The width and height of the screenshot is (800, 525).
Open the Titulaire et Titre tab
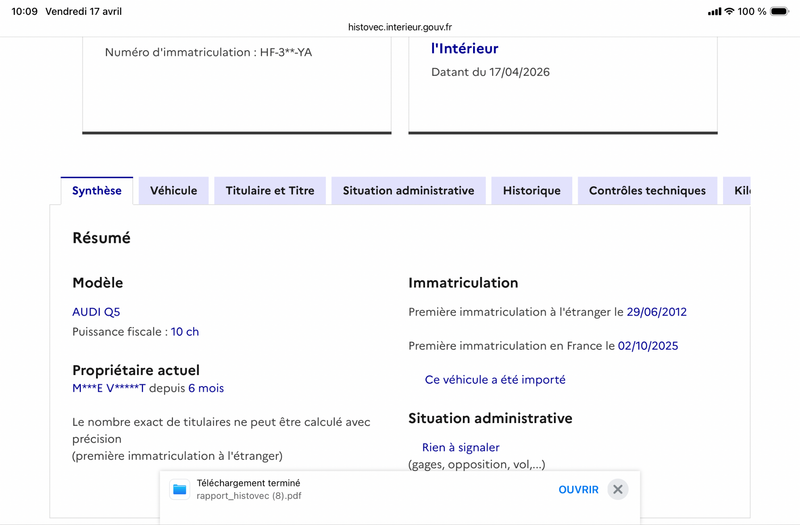(x=270, y=191)
